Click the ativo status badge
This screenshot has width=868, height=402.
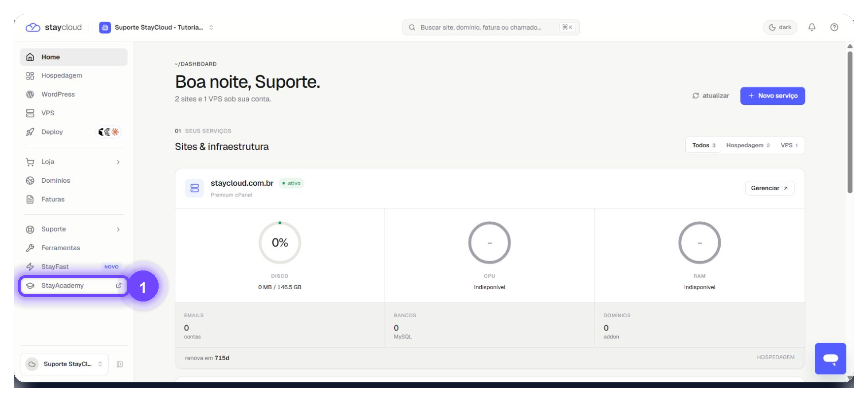coord(292,183)
